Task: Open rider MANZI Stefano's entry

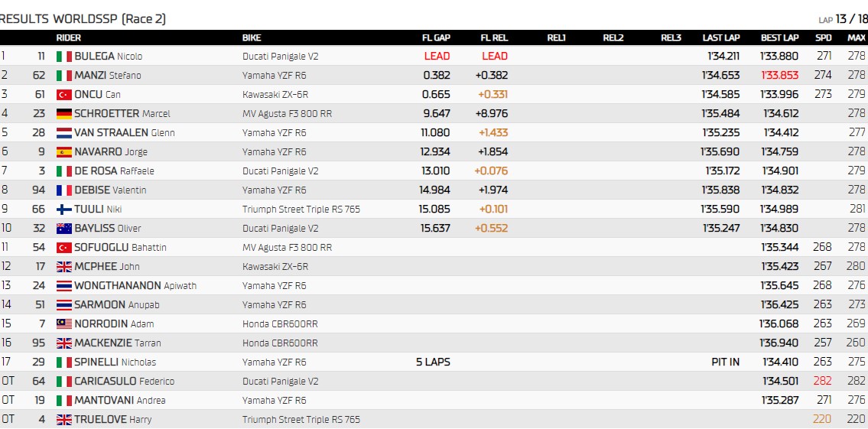Action: (x=107, y=75)
